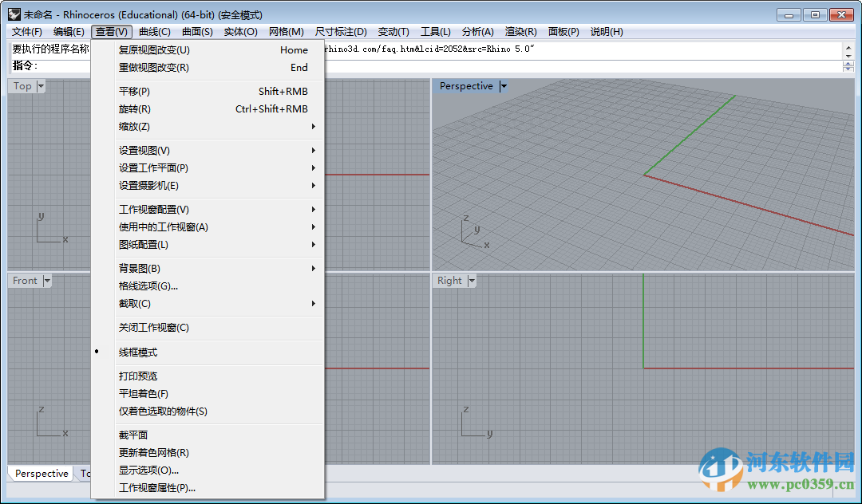Expand the 设置视图(V) submenu
The width and height of the screenshot is (862, 504).
coord(208,151)
